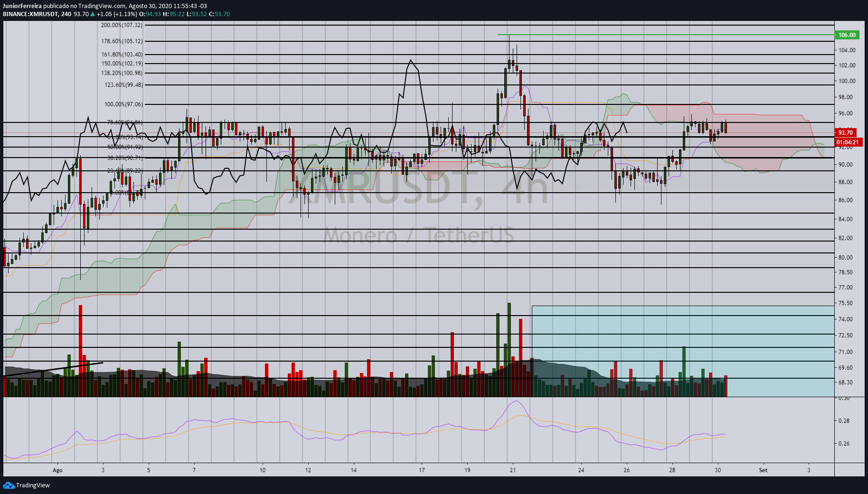Click date 10 on the time axis
Viewport: 868px width, 494px height.
[x=263, y=470]
